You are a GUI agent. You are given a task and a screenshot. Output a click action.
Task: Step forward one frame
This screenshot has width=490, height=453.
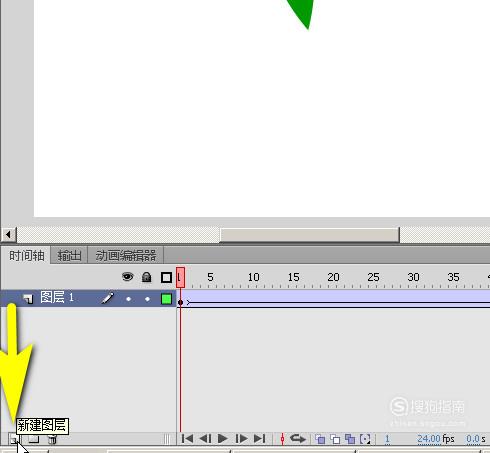tap(241, 439)
